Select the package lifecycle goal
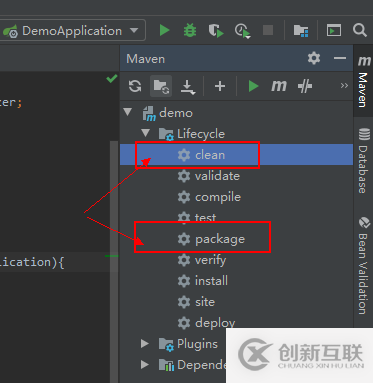Screen dimensions: 373x383 click(236, 239)
